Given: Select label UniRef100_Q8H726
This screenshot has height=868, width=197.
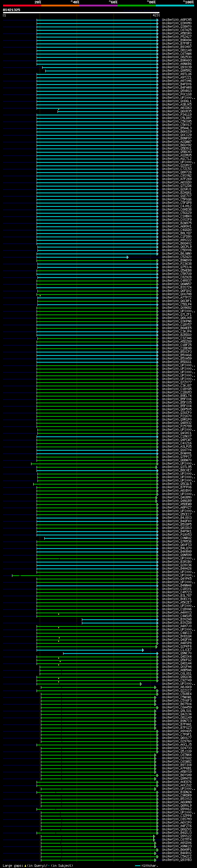Looking at the screenshot, I should [x=177, y=172].
